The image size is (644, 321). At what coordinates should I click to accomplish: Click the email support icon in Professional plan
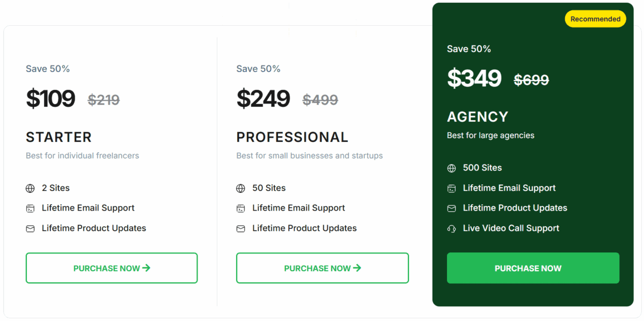pyautogui.click(x=240, y=208)
